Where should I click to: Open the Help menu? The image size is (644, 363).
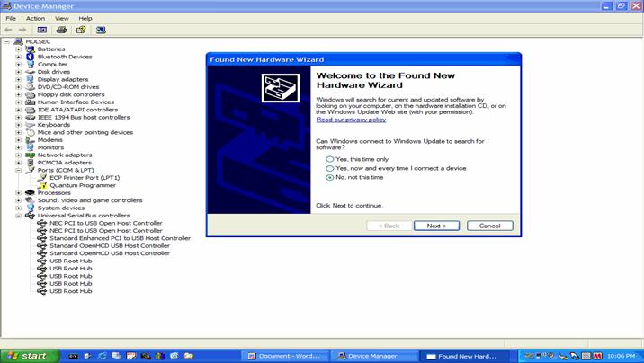coord(85,19)
